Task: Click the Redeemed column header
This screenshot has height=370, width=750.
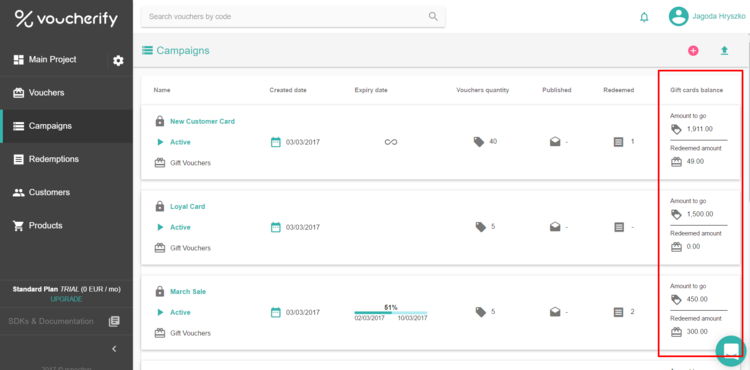Action: [x=619, y=90]
